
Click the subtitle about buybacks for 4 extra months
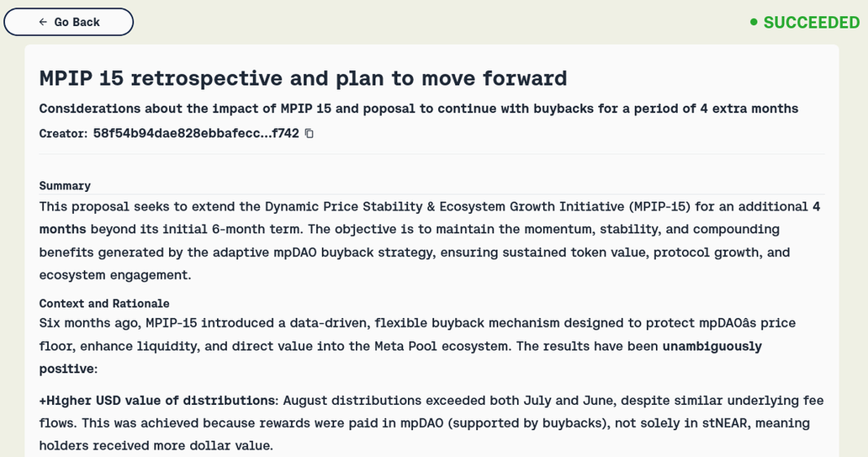[419, 109]
